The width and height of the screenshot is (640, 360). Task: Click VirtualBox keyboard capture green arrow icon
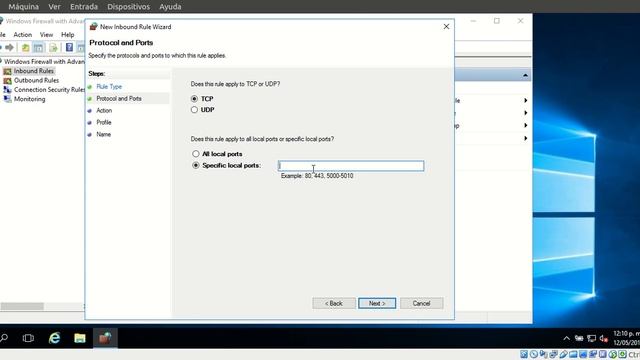[x=622, y=354]
